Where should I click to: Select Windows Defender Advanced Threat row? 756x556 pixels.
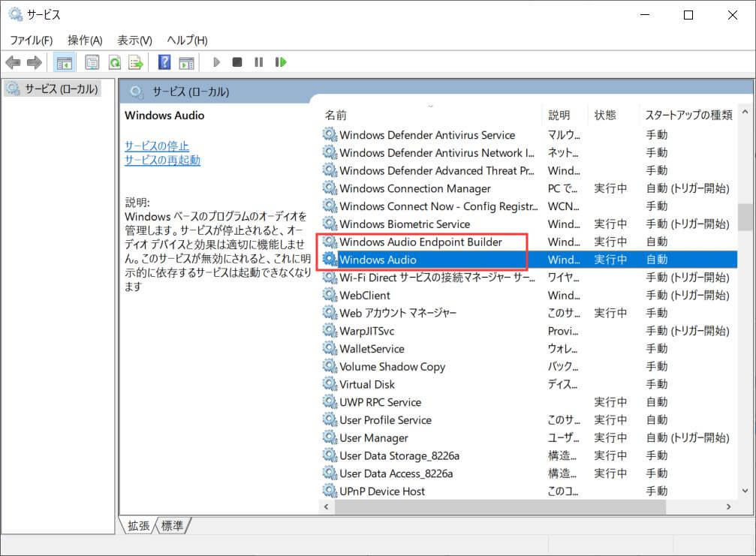point(529,170)
